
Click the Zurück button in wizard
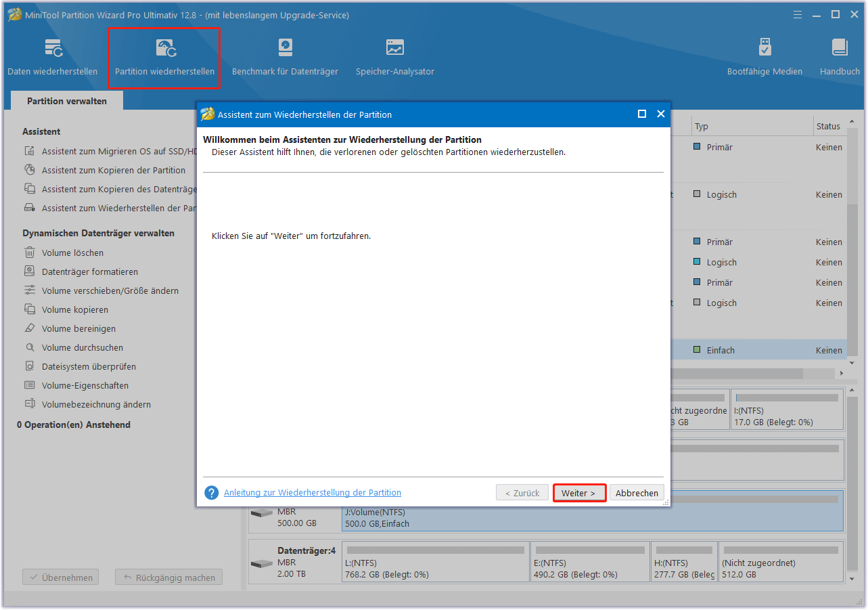coord(522,493)
